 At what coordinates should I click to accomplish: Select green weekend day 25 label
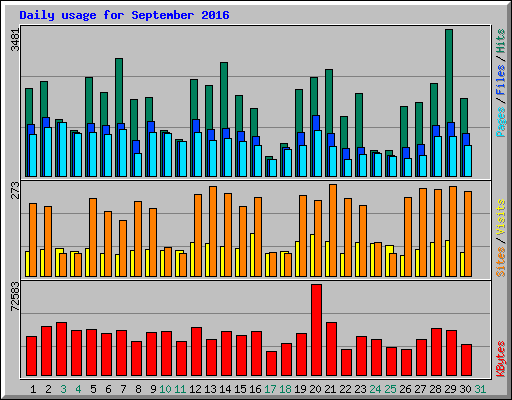click(x=390, y=389)
